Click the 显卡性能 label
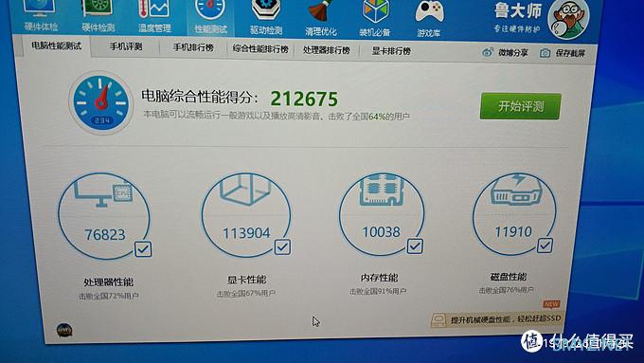The height and width of the screenshot is (363, 644). (247, 280)
